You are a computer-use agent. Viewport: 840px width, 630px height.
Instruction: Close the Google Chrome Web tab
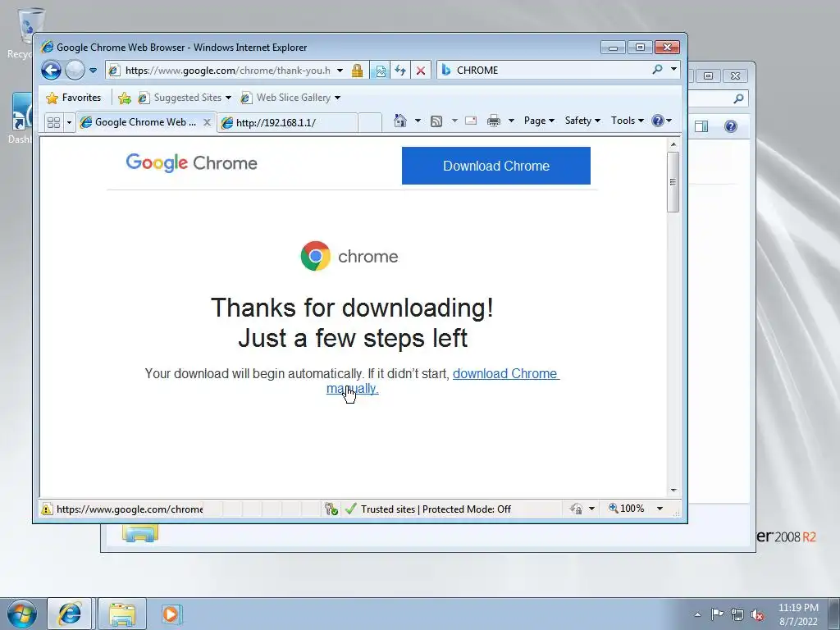click(x=207, y=122)
